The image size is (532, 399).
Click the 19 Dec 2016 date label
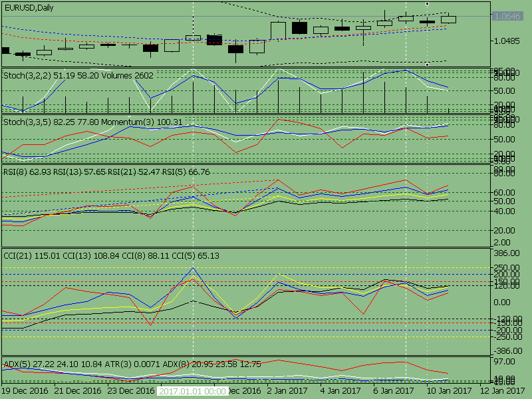25,391
